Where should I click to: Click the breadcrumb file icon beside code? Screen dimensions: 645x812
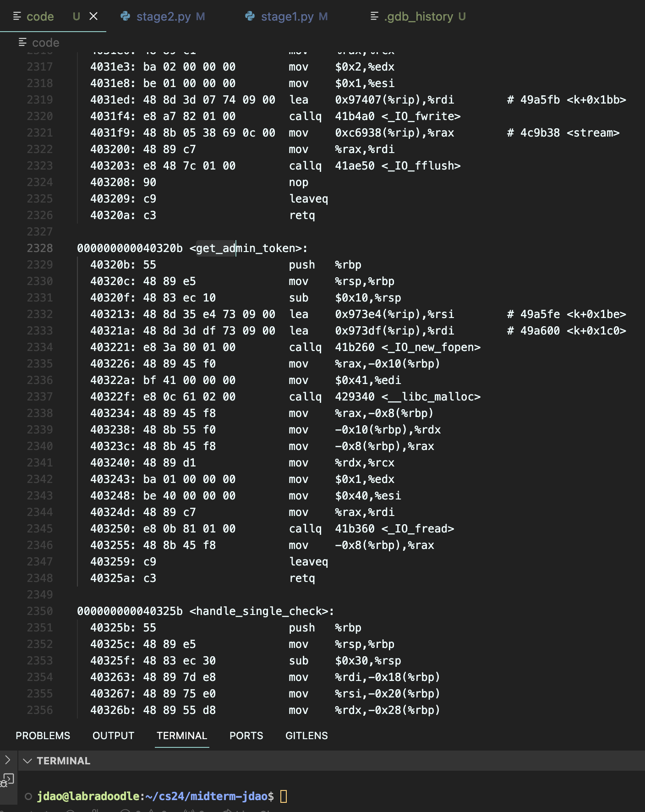point(22,43)
